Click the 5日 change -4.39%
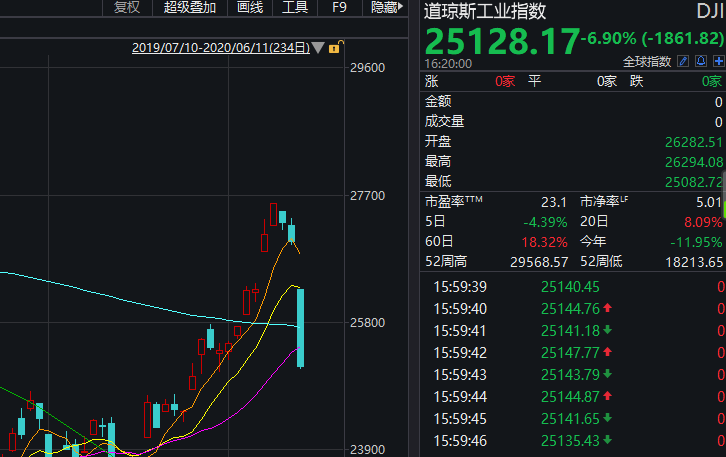726x457 pixels. (x=545, y=222)
